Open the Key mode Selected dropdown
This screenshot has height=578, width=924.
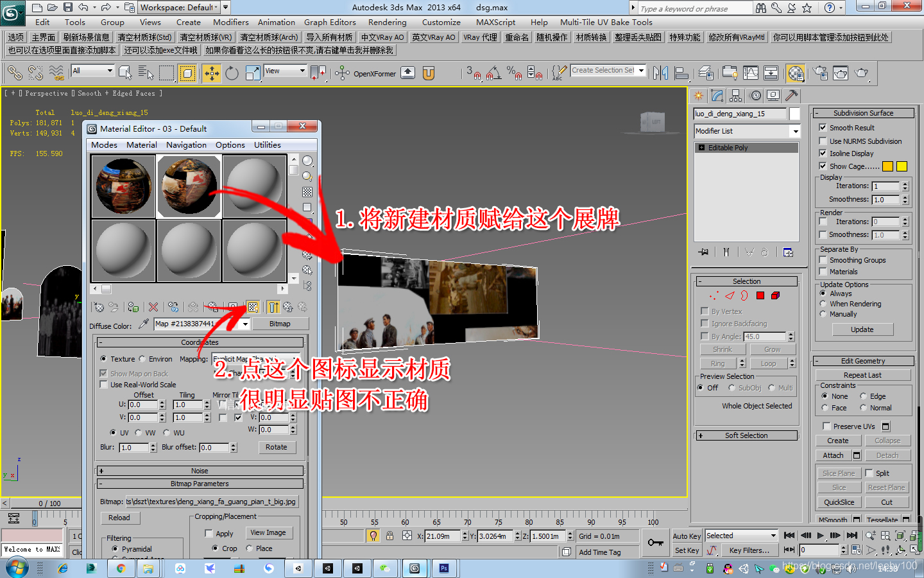point(741,536)
